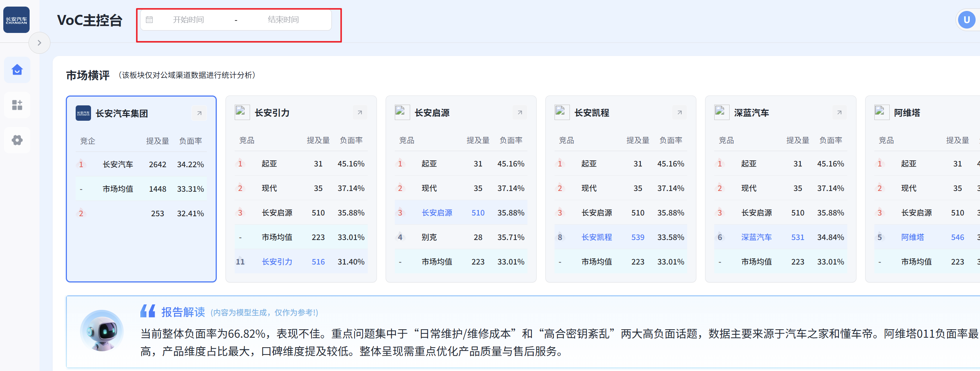Click the Changan logo on 长安汽车集团 card
The height and width of the screenshot is (371, 980).
[83, 113]
